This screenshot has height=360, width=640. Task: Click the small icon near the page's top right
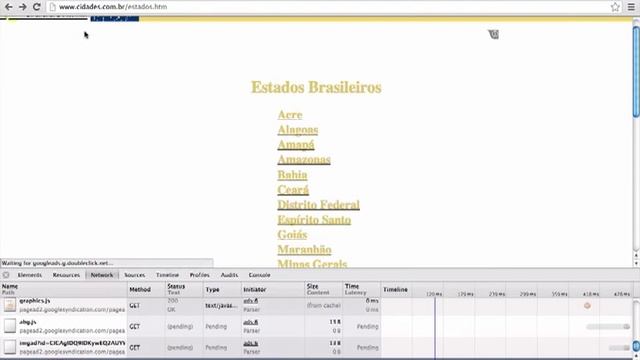point(493,34)
